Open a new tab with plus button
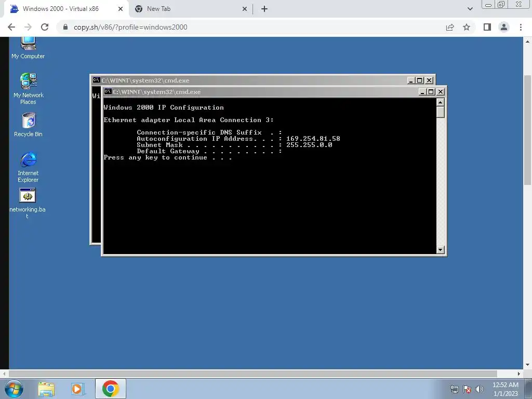The height and width of the screenshot is (399, 532). point(264,9)
